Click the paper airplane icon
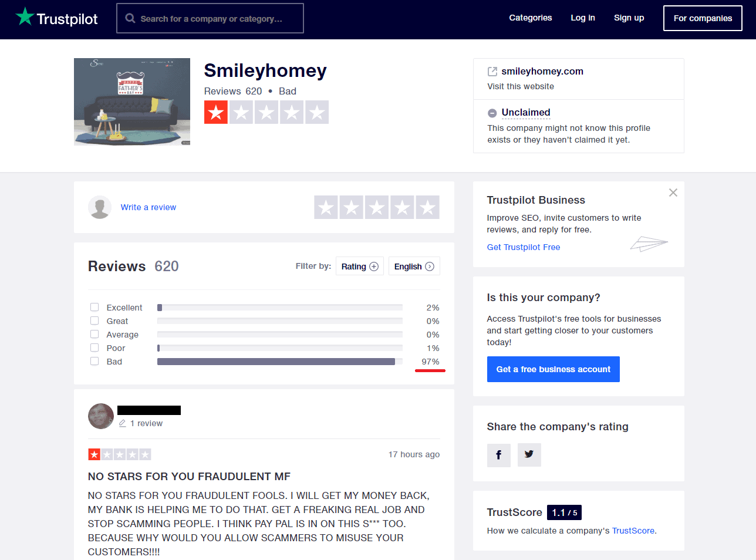Screen dimensions: 756x560 click(649, 244)
